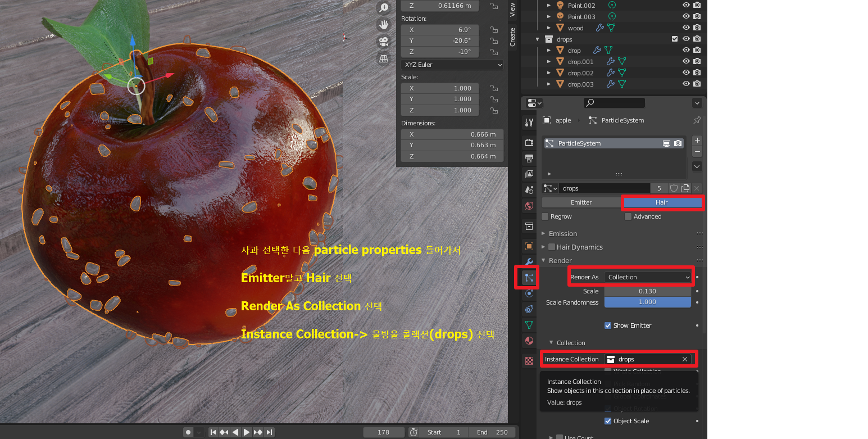
Task: Disable rendering for drop.003 camera icon
Action: [697, 84]
